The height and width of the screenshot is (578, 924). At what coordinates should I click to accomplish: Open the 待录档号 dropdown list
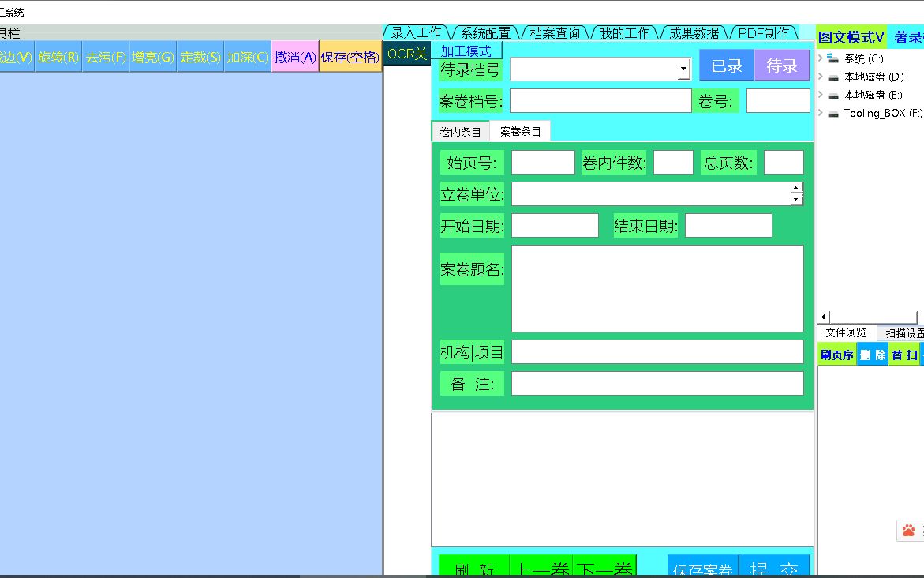(x=683, y=69)
